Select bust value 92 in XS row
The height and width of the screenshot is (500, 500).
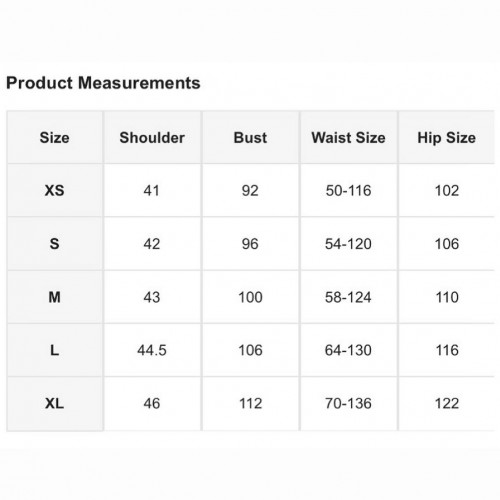(250, 190)
